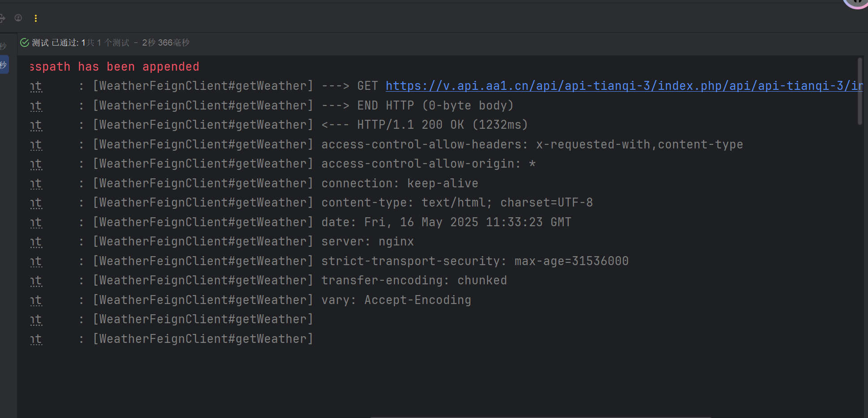Click the 'HTTP/1.1 200 OK (1232ms)' log line
868x418 pixels.
pyautogui.click(x=424, y=125)
